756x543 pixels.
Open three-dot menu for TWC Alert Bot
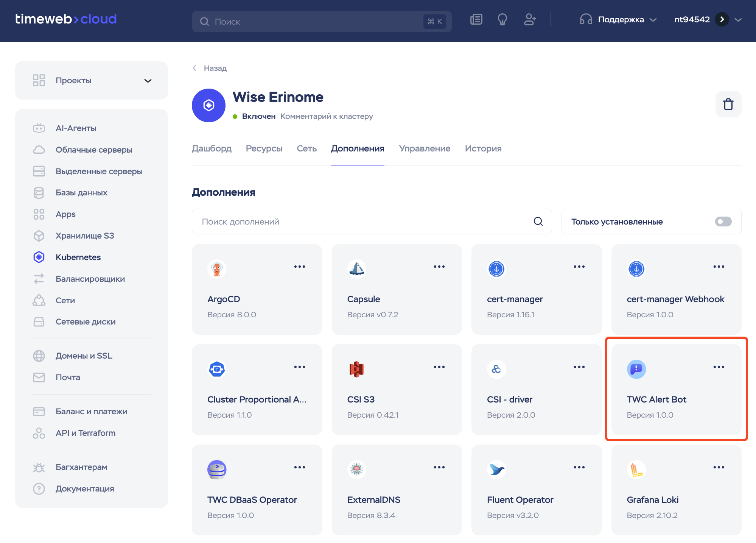pyautogui.click(x=719, y=367)
